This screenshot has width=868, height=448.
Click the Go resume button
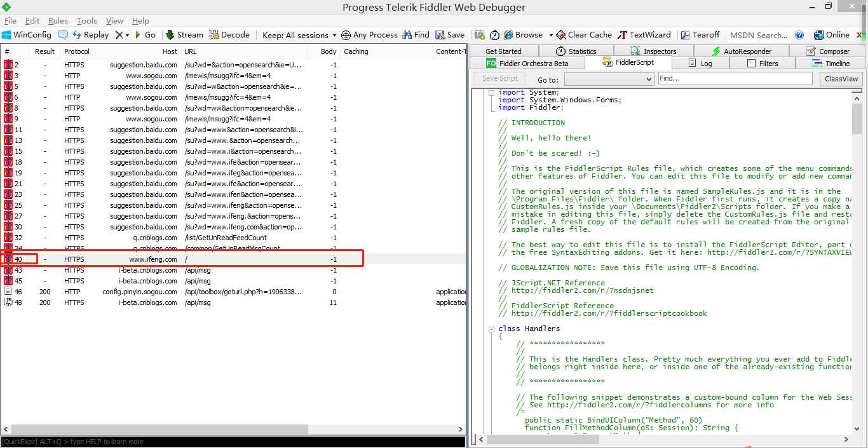[x=145, y=35]
